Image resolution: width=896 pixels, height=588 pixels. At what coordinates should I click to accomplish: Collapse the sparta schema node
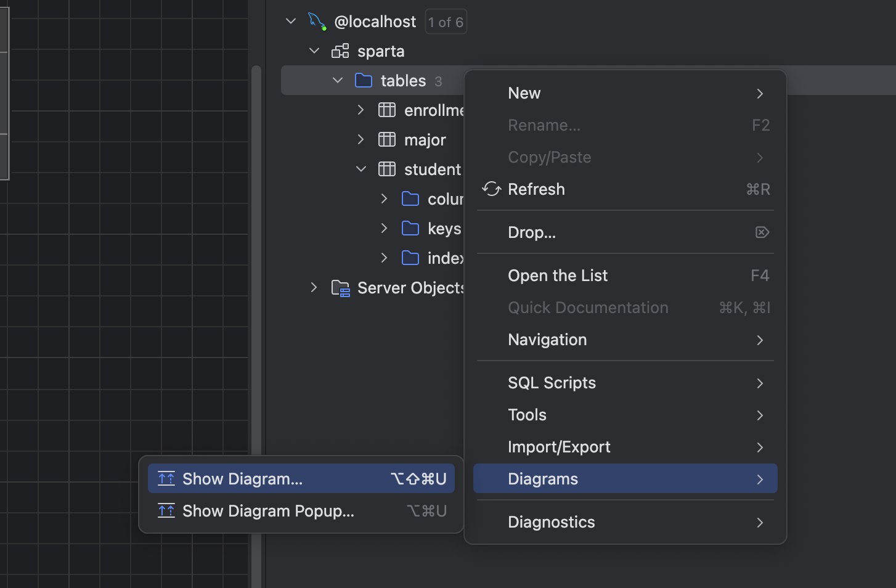click(x=314, y=51)
